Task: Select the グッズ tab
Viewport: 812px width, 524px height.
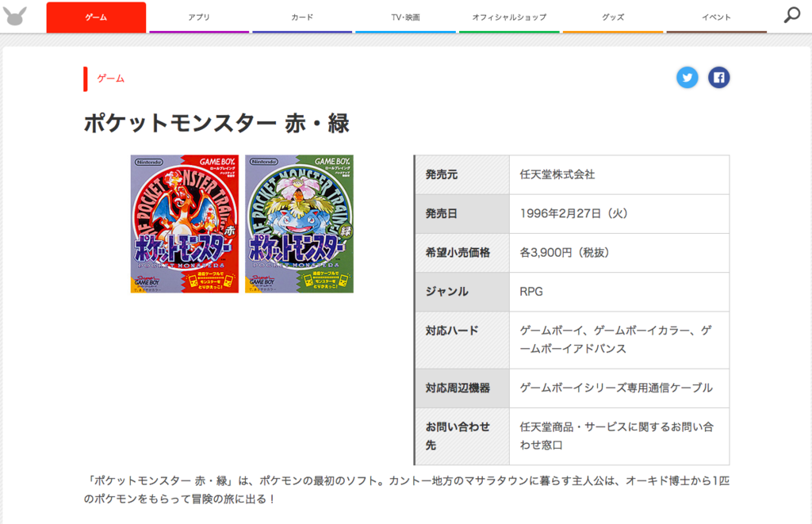Action: [613, 17]
